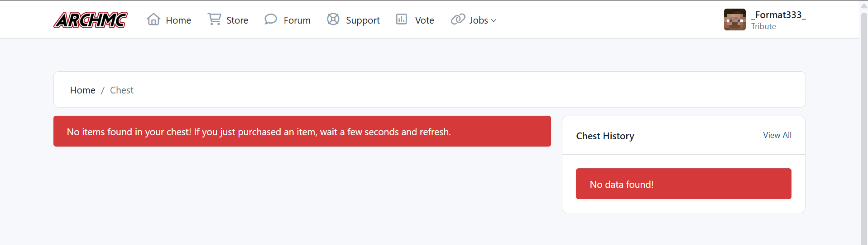Screen dimensions: 868x245
Task: Click View All chest history link
Action: pos(777,135)
